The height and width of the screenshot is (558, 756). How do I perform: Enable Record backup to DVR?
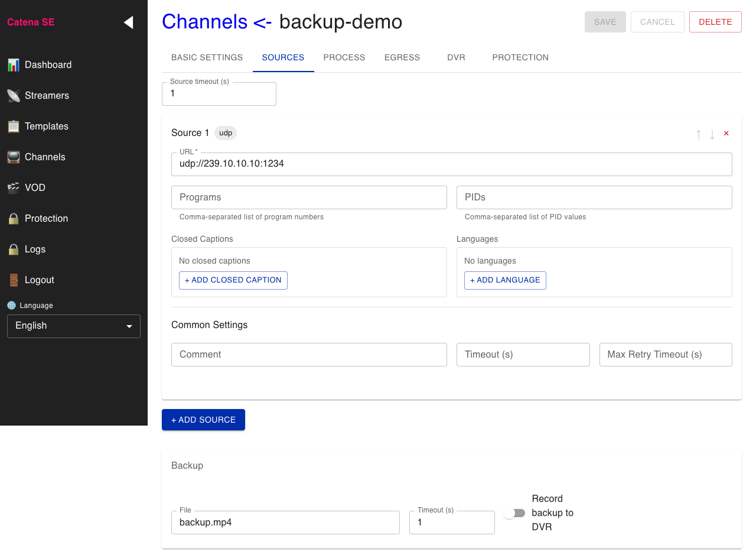coord(514,512)
